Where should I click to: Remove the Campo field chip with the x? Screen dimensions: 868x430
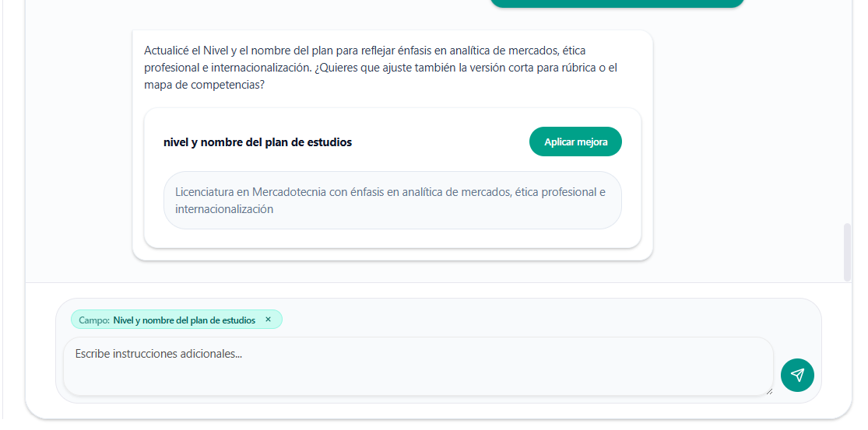tap(268, 320)
